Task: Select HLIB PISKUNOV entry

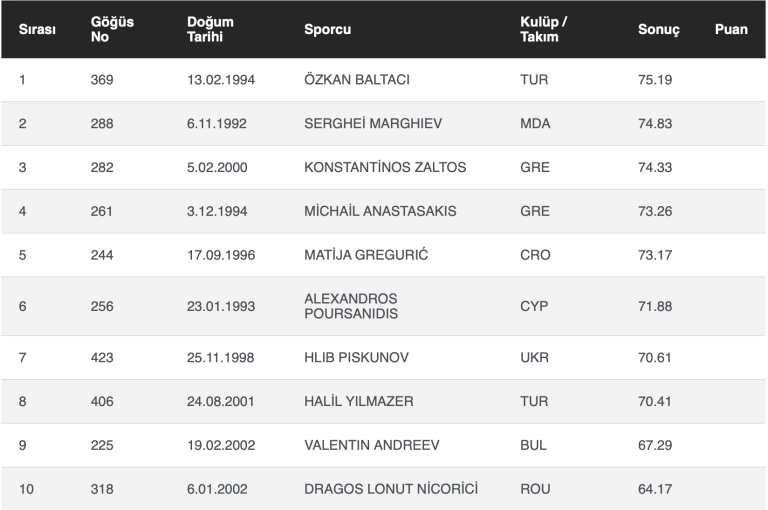Action: coord(356,358)
